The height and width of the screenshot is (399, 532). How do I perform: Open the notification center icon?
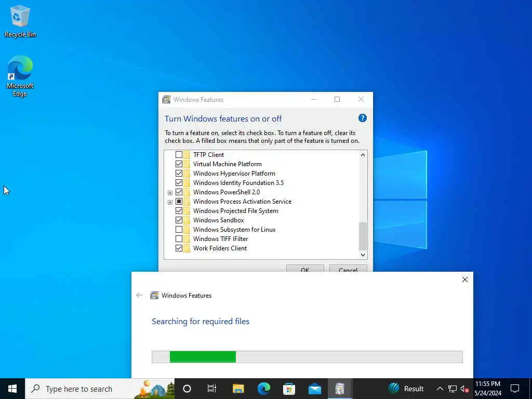515,389
